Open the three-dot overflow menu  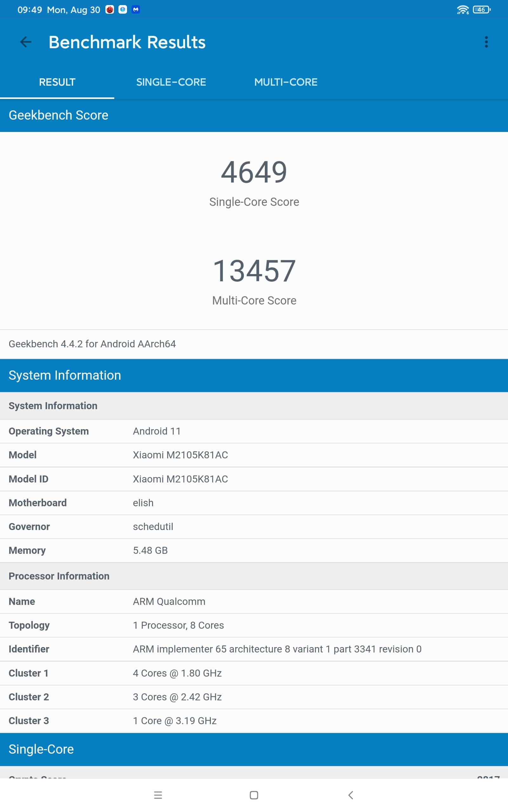[x=486, y=42]
